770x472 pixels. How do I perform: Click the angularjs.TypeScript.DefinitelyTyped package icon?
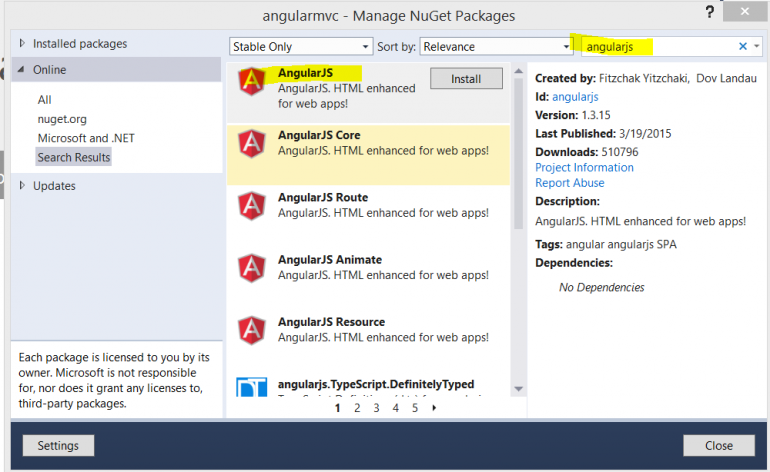(x=251, y=386)
